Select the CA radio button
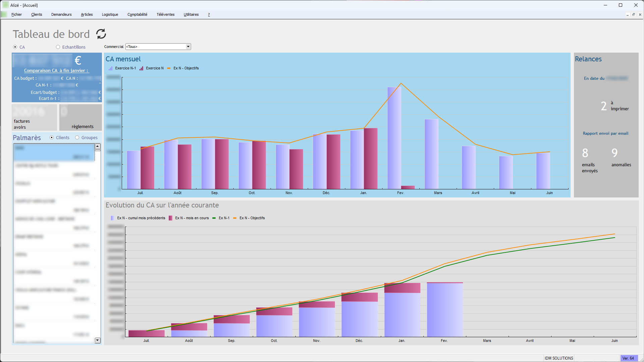Image resolution: width=644 pixels, height=362 pixels. 15,47
